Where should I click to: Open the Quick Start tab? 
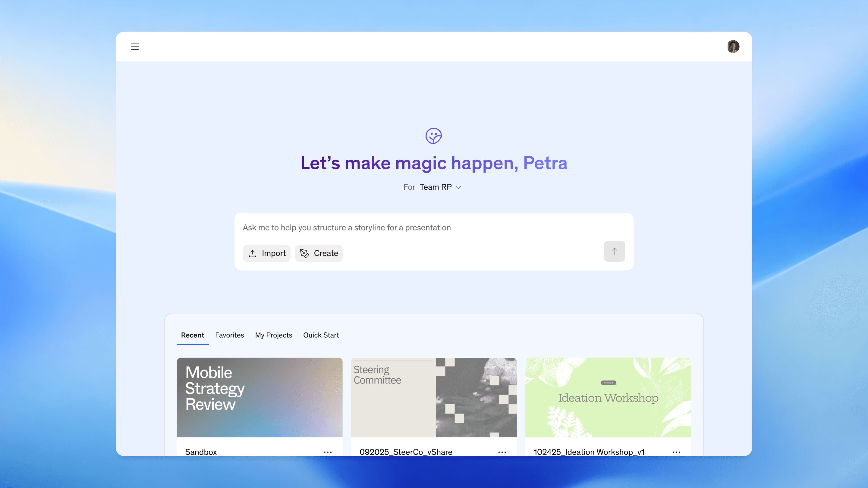click(321, 335)
